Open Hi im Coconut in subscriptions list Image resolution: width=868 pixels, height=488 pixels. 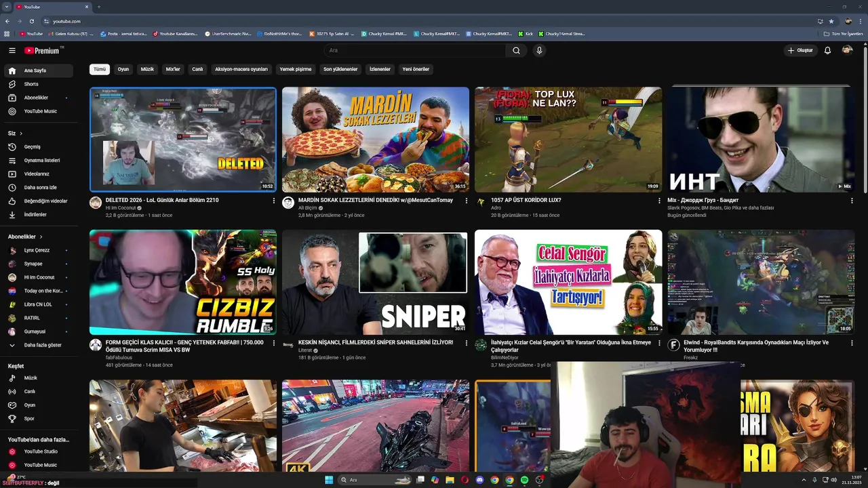coord(39,277)
